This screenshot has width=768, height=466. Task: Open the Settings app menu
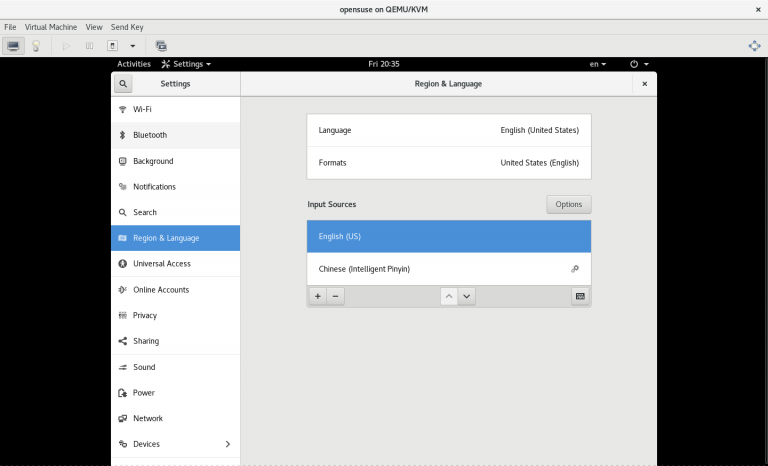187,64
